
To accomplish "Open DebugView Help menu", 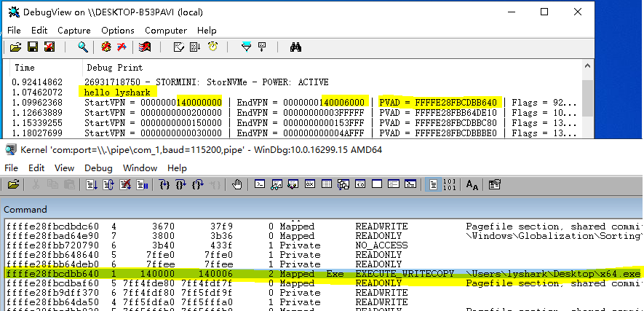I will tap(207, 31).
